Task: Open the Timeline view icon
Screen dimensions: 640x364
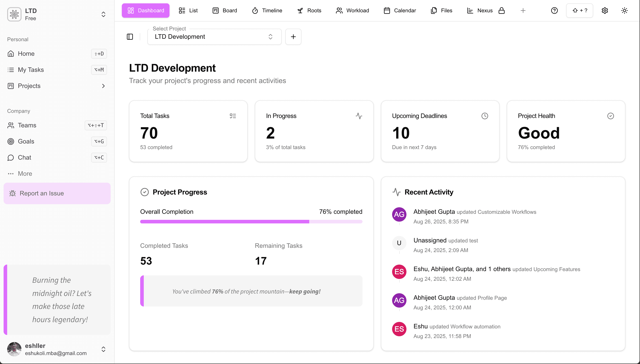Action: click(x=255, y=11)
